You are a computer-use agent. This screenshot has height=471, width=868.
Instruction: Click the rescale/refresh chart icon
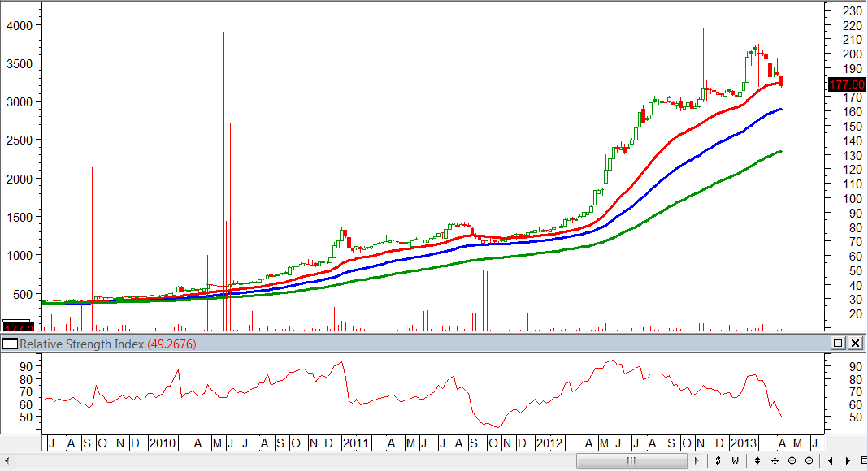click(x=718, y=460)
